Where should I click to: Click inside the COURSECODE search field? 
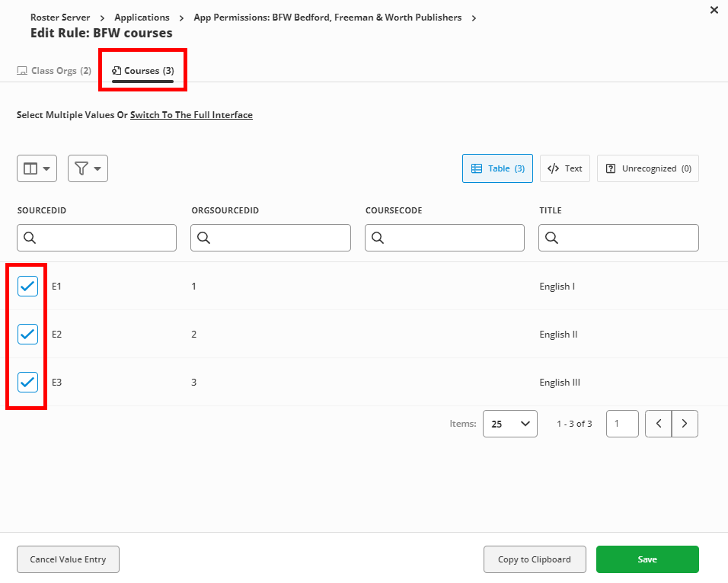click(x=444, y=238)
